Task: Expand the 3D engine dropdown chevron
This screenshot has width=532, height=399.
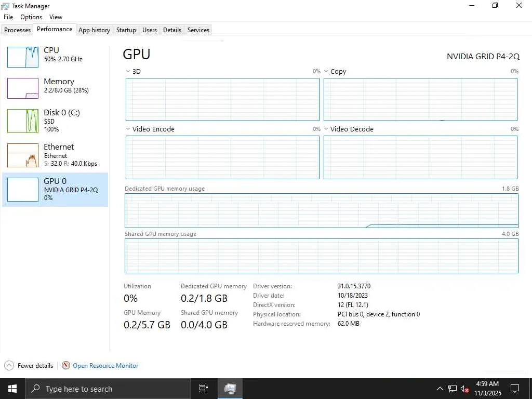Action: coord(128,71)
